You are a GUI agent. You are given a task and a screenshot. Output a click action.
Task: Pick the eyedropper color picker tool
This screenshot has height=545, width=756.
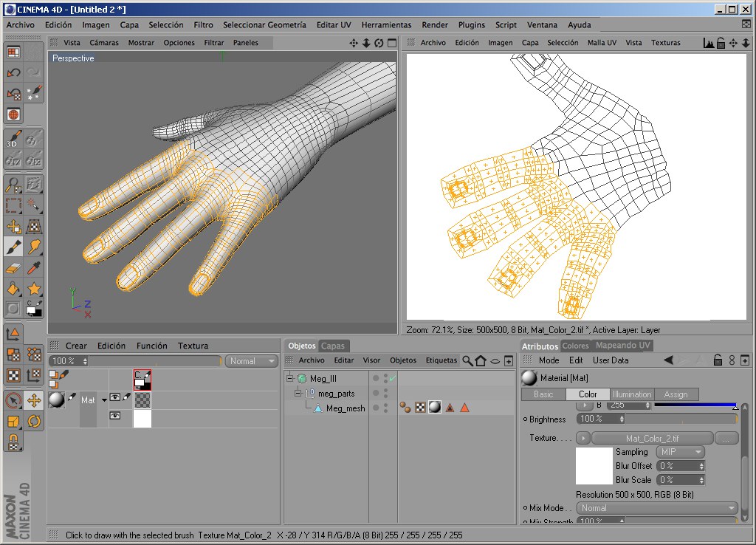click(x=34, y=267)
